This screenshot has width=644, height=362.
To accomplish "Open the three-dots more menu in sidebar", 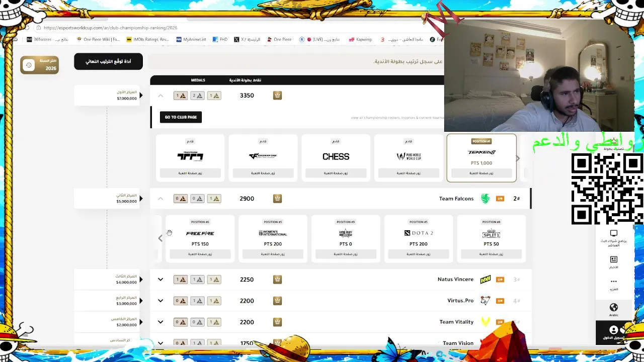I will pos(614,284).
